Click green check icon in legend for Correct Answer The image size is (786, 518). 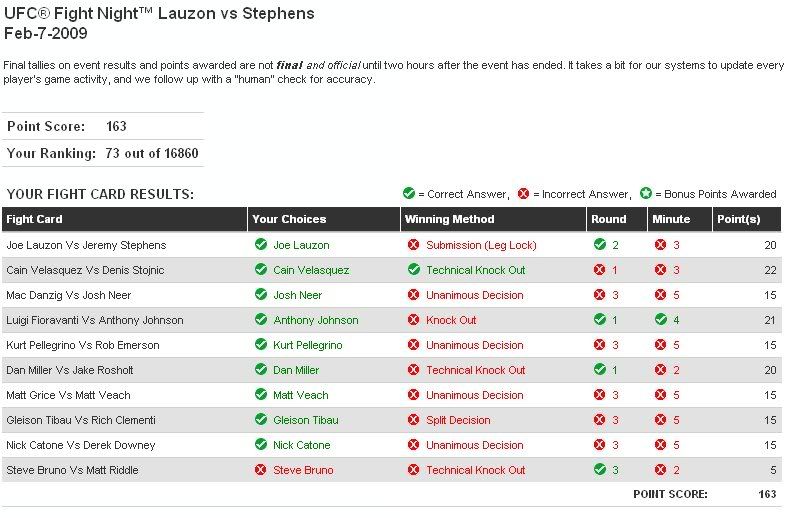408,193
